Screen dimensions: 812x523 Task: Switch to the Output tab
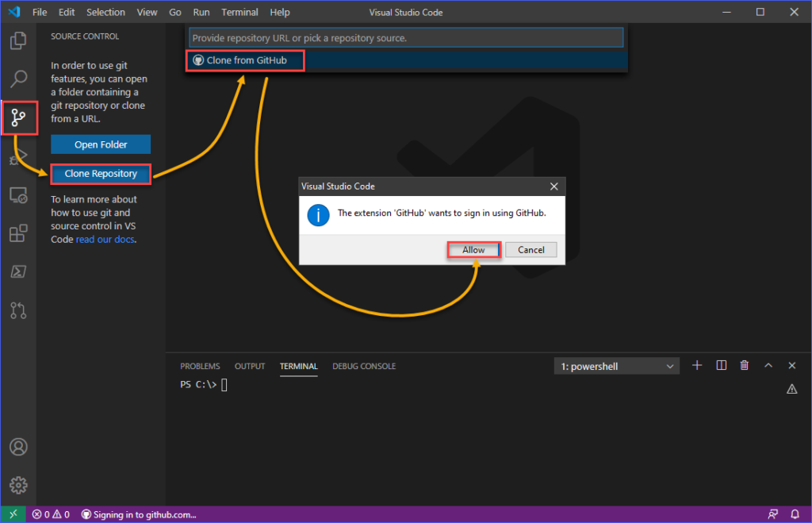point(250,366)
